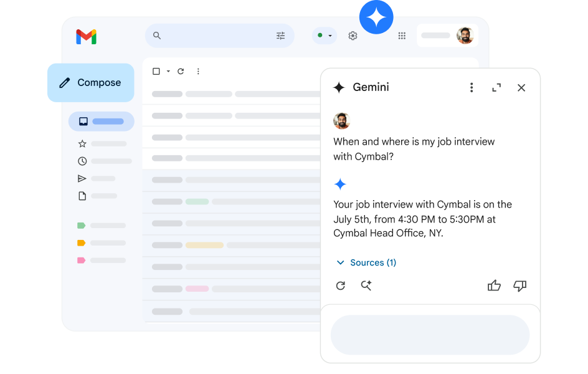Click the Gemini response text

point(422,219)
